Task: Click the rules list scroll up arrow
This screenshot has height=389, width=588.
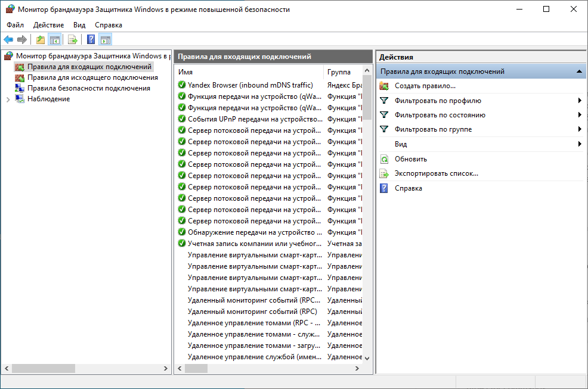Action: tap(367, 71)
